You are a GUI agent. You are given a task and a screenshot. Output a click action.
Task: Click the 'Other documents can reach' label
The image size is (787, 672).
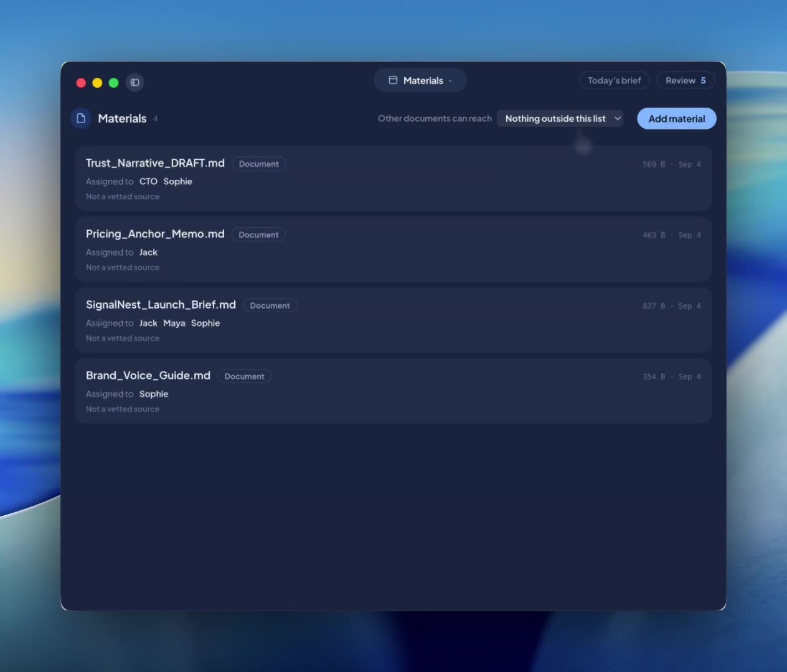coord(435,118)
